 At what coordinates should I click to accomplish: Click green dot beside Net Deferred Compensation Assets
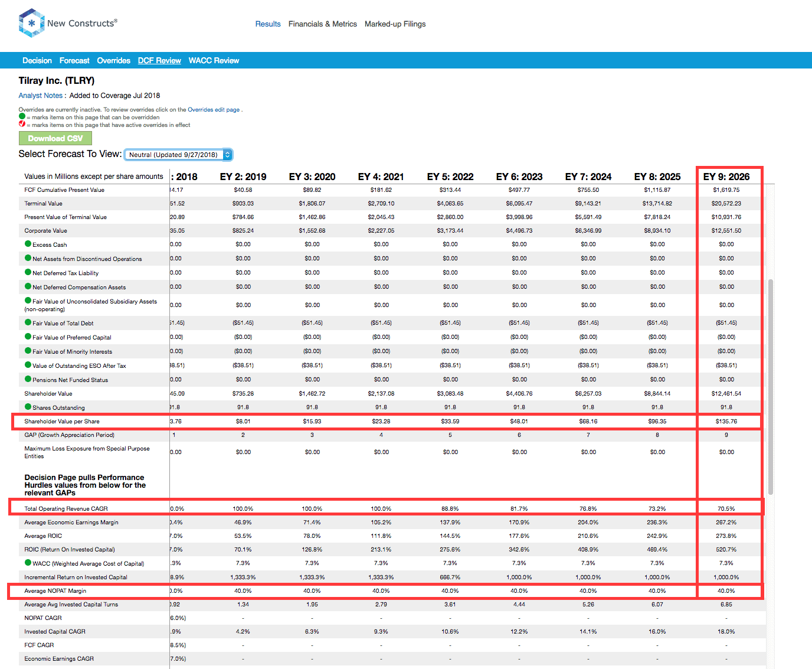28,286
